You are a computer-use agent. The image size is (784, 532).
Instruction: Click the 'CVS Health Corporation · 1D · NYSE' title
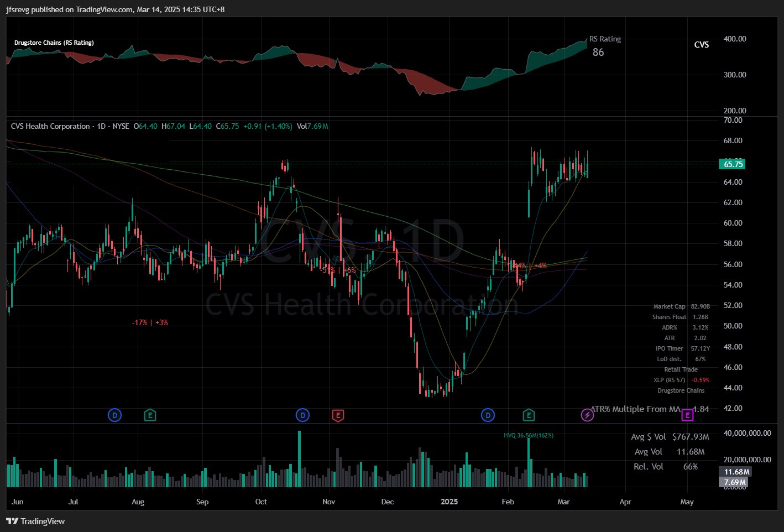70,126
